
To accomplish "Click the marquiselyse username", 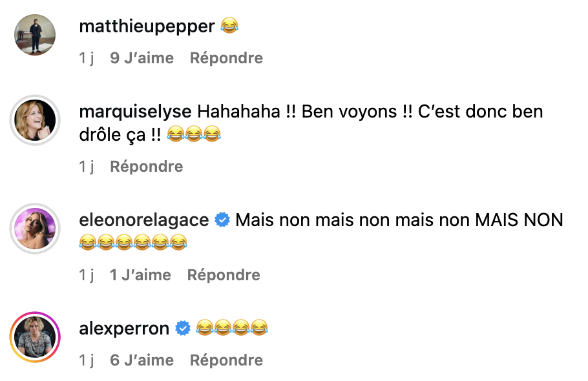I will pos(135,112).
